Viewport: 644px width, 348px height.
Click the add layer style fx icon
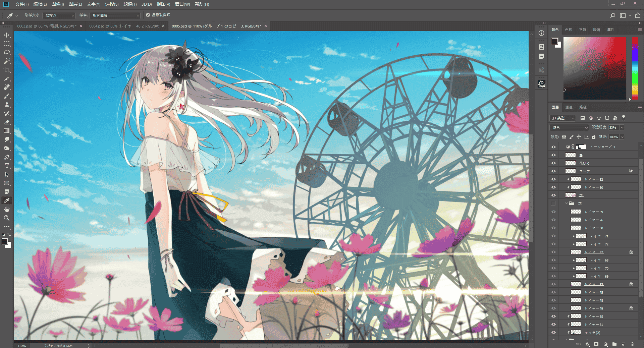coord(587,344)
